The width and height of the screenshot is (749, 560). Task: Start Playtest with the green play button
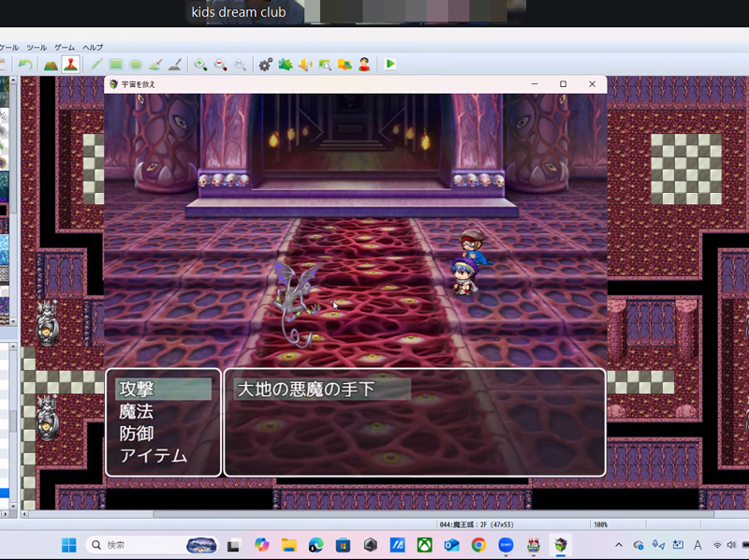point(390,64)
